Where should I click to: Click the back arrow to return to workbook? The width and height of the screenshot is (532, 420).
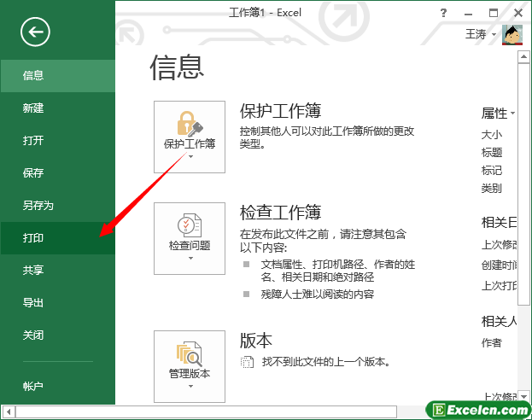click(35, 32)
